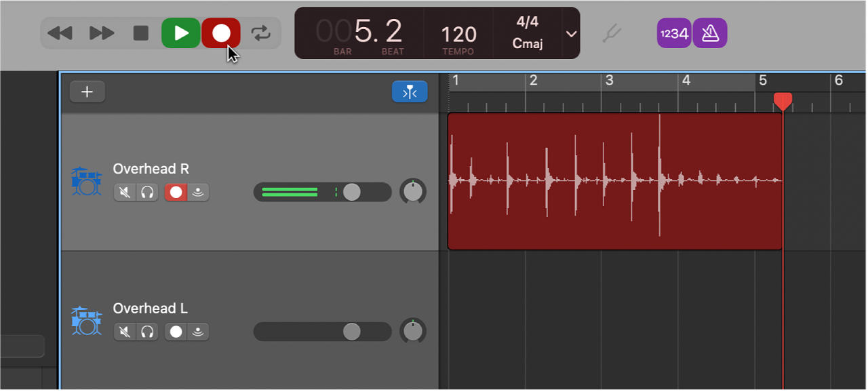Click the 4/4 time signature display
This screenshot has width=868, height=392.
(x=528, y=24)
